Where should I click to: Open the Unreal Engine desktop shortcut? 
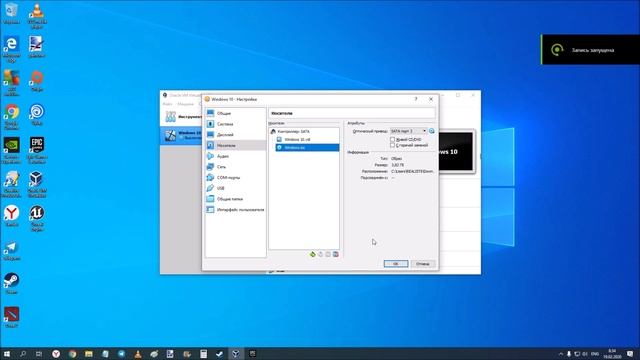pyautogui.click(x=37, y=218)
